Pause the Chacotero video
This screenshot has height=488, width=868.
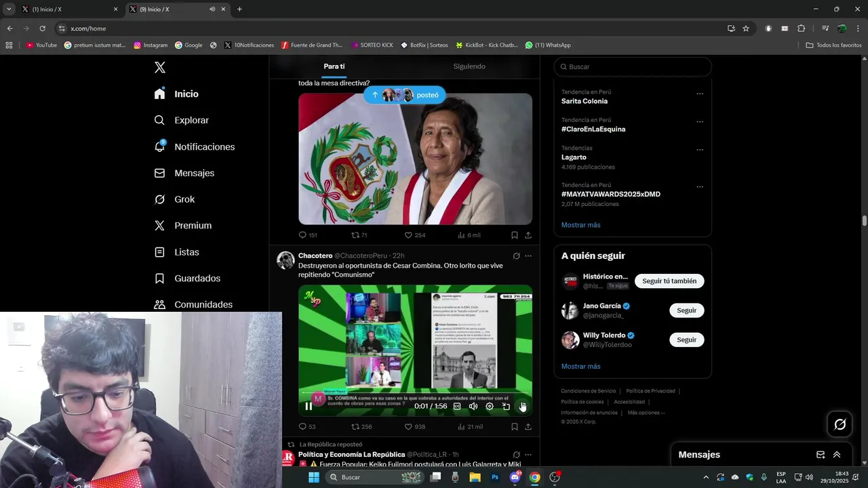pos(309,406)
